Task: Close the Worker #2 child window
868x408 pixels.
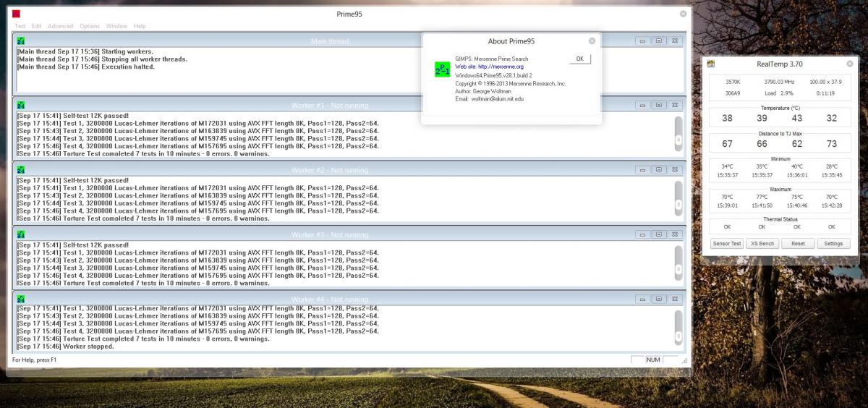Action: point(674,170)
